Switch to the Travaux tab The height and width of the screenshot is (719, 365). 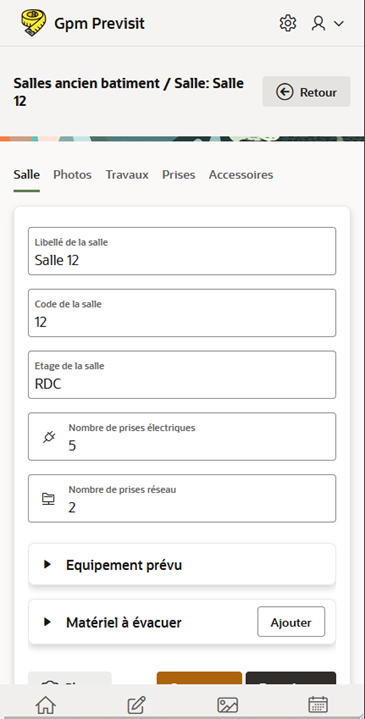(x=127, y=175)
